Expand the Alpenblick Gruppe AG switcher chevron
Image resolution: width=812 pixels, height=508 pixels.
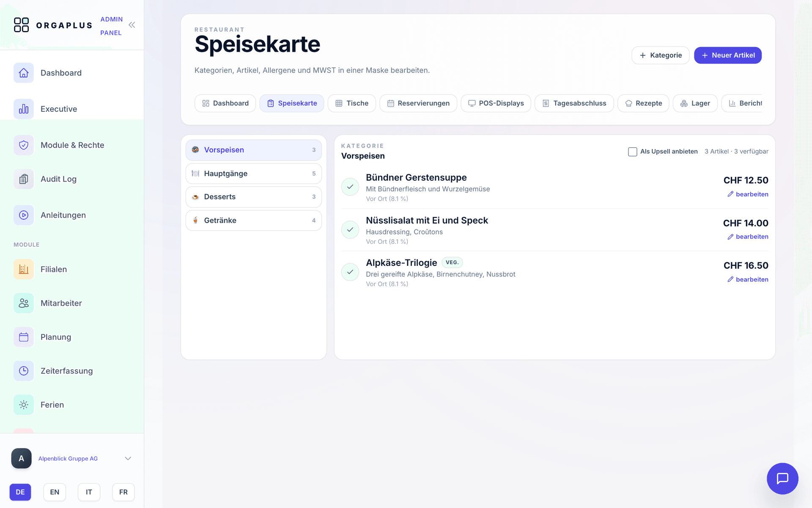click(x=128, y=458)
